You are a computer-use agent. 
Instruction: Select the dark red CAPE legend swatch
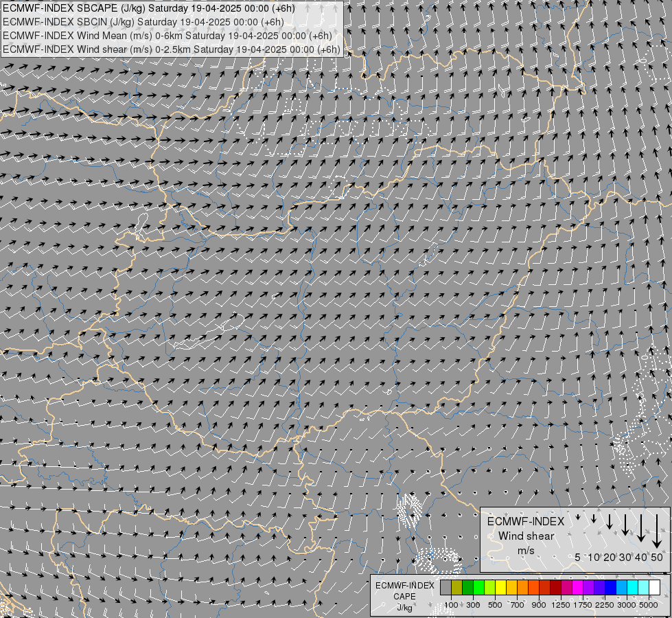pyautogui.click(x=556, y=587)
